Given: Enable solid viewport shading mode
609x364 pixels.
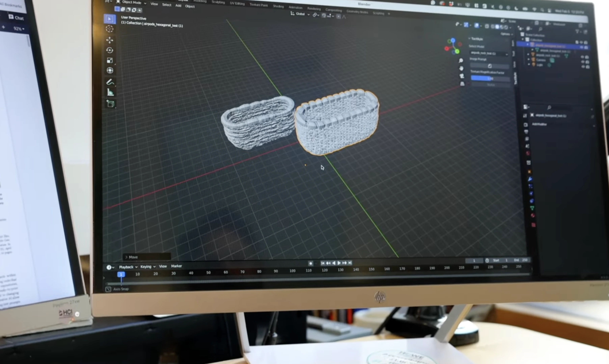Looking at the screenshot, I should click(497, 27).
